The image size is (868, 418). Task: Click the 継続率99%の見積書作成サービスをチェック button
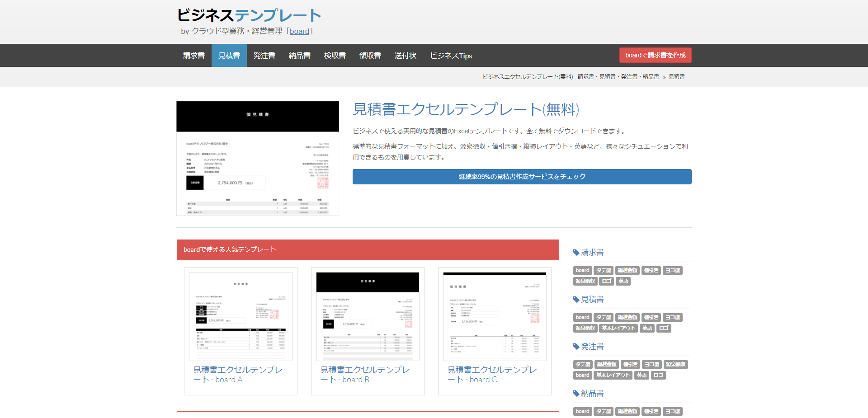(x=522, y=176)
